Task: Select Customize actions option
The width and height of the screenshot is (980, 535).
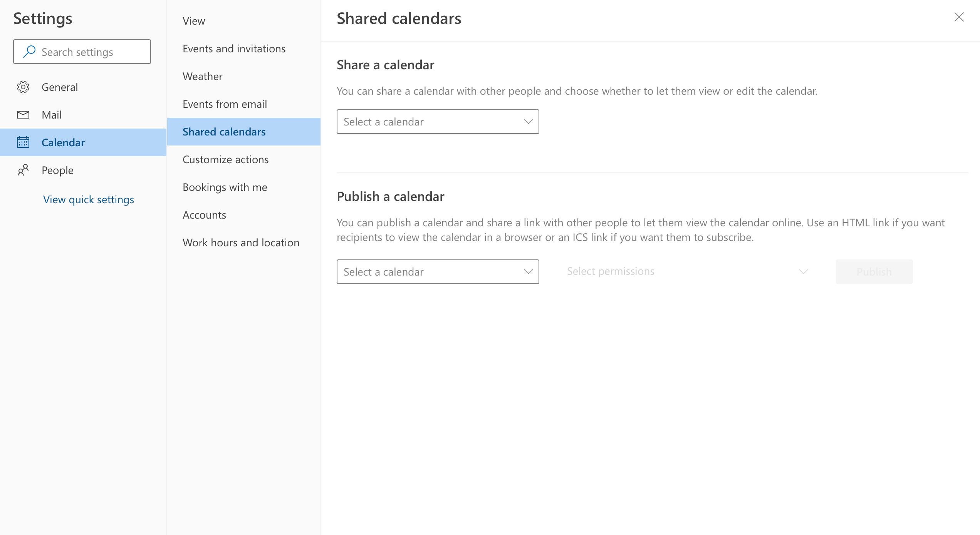Action: point(225,159)
